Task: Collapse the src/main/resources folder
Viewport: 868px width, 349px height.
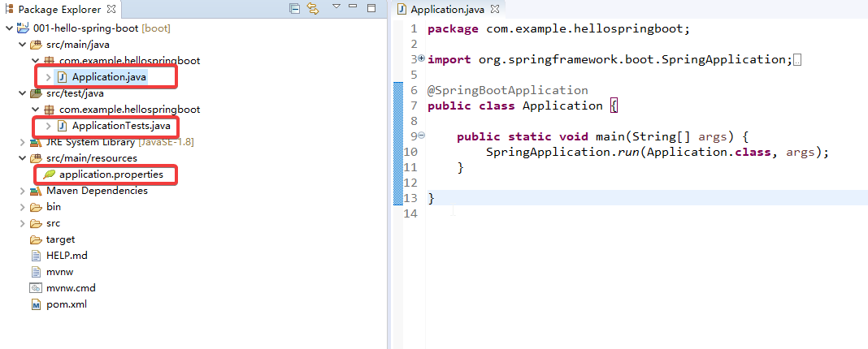Action: (22, 158)
